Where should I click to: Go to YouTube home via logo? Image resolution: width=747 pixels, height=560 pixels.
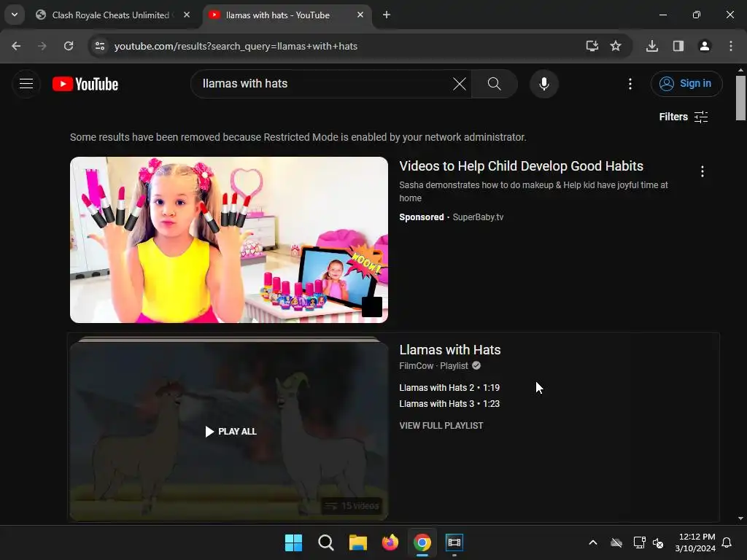tap(85, 84)
